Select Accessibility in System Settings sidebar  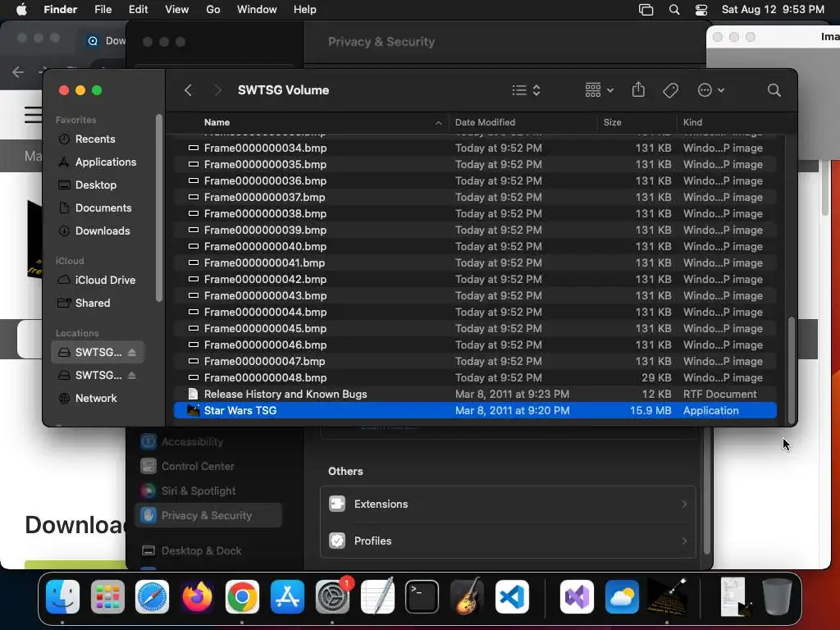click(192, 441)
